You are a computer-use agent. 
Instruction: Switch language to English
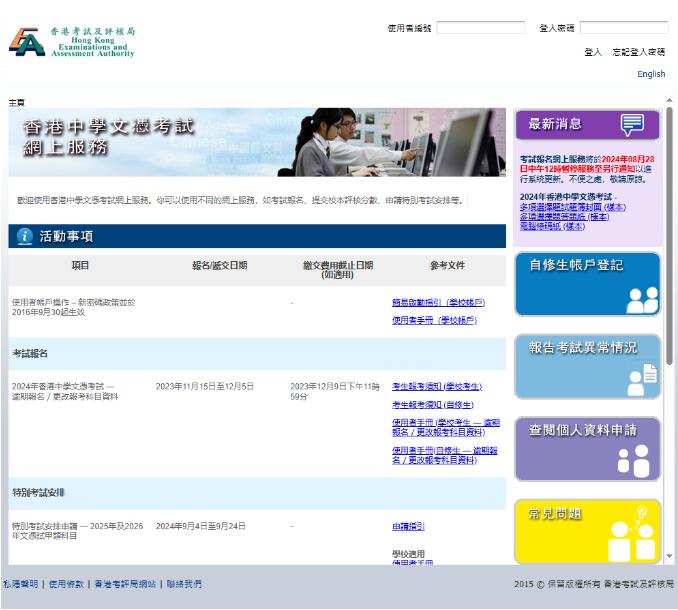click(x=651, y=74)
